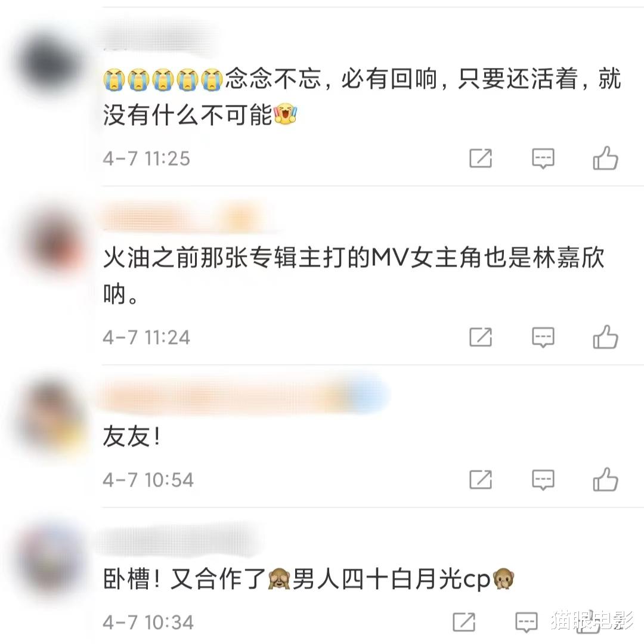Repost the comment posted at 4-7 11:25
Image resolution: width=644 pixels, height=644 pixels.
click(481, 158)
